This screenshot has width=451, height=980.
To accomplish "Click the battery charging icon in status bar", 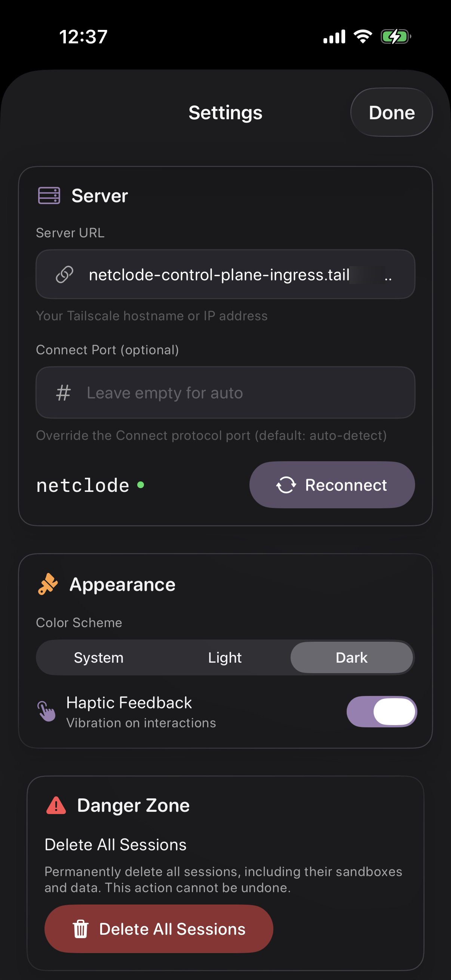I will (x=396, y=37).
